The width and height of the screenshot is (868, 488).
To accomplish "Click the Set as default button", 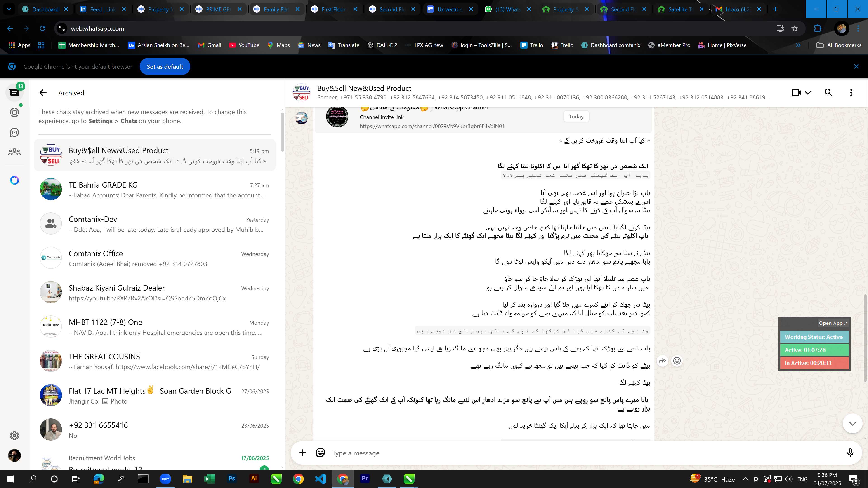I will [x=165, y=67].
